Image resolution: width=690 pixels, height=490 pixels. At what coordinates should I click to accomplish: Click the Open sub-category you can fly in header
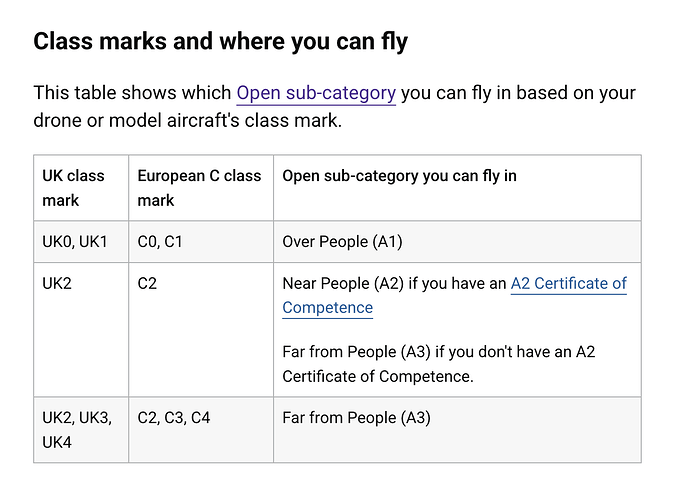tap(457, 188)
